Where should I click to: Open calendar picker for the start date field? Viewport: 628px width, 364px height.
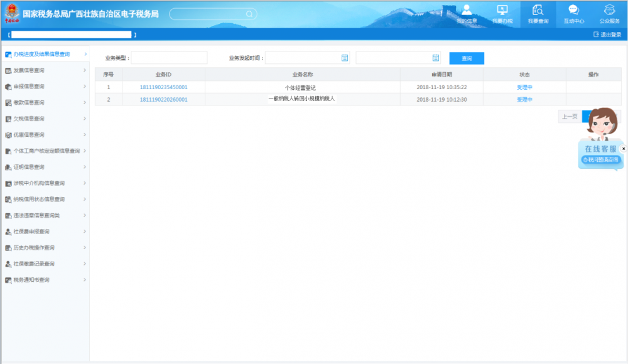point(345,58)
